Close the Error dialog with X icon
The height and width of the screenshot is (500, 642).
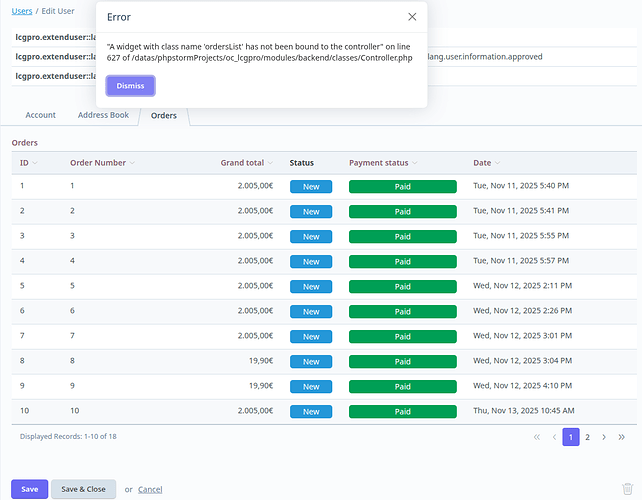pyautogui.click(x=412, y=17)
